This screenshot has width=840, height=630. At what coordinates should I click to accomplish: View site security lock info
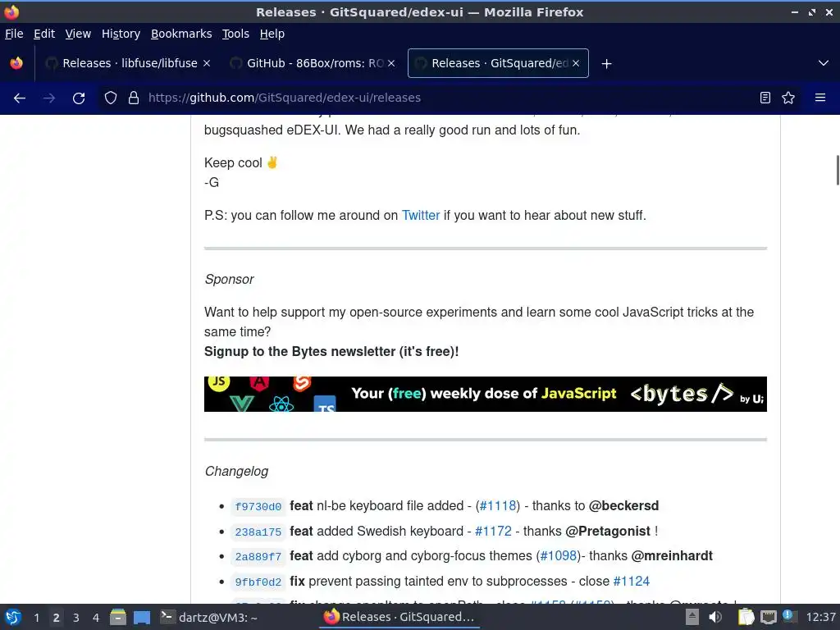134,98
